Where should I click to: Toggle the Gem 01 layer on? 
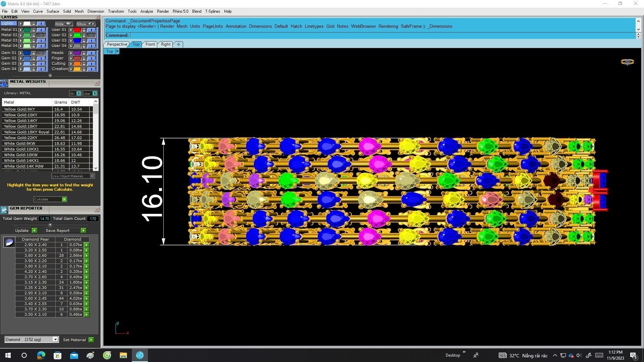[41, 53]
